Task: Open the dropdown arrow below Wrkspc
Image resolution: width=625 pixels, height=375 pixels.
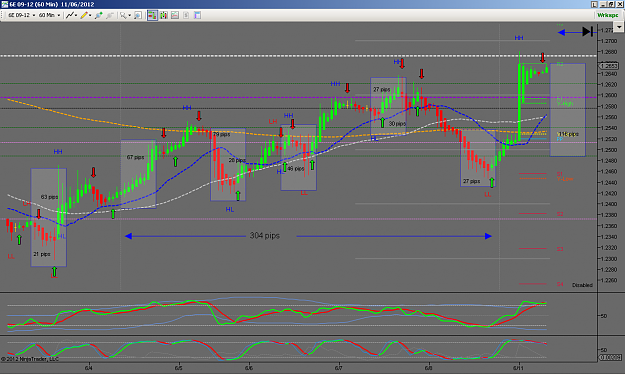Action: click(x=618, y=27)
